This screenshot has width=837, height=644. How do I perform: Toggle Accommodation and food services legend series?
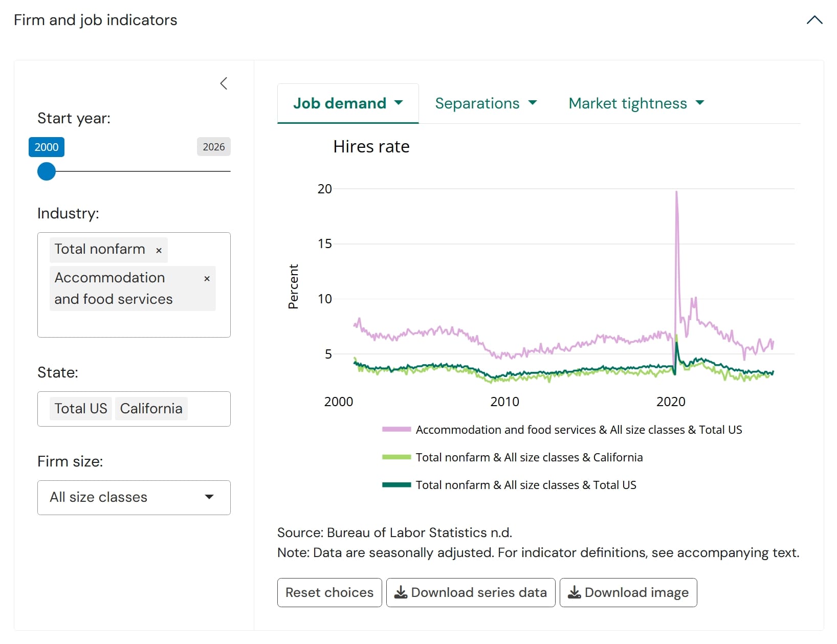coord(562,430)
